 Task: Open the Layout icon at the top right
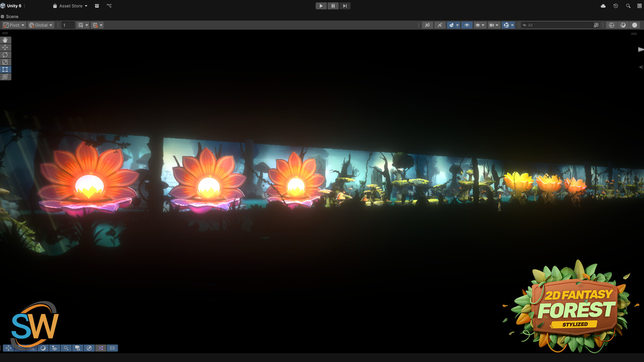(640, 6)
